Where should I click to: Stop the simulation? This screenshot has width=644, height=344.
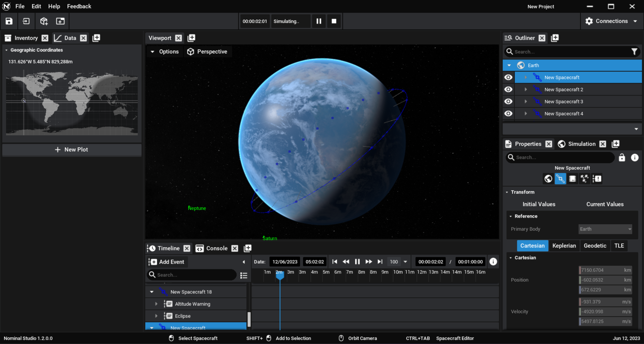coord(334,21)
